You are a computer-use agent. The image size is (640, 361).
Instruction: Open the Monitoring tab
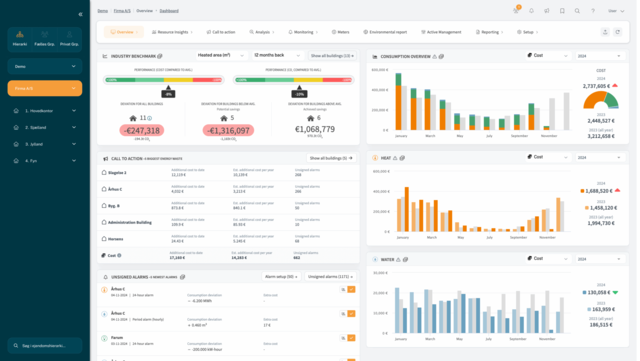(x=303, y=32)
